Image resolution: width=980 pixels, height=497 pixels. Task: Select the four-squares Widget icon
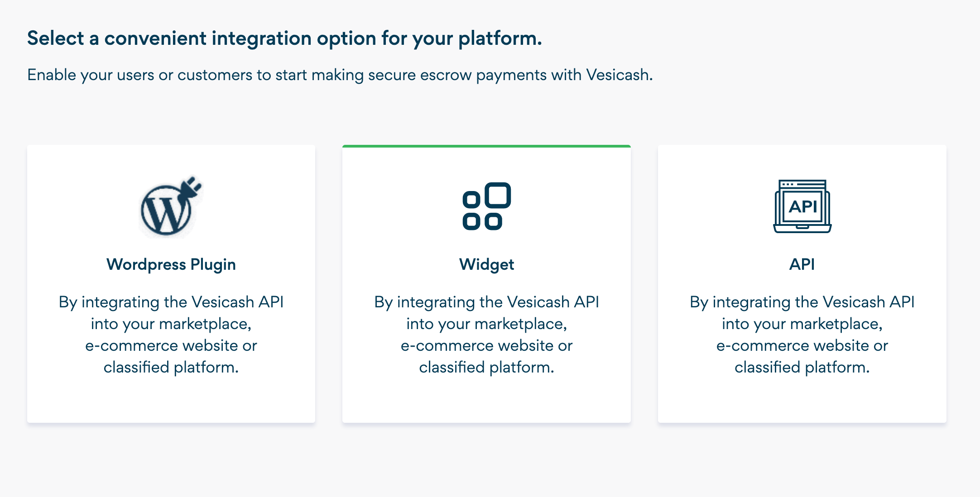(486, 206)
